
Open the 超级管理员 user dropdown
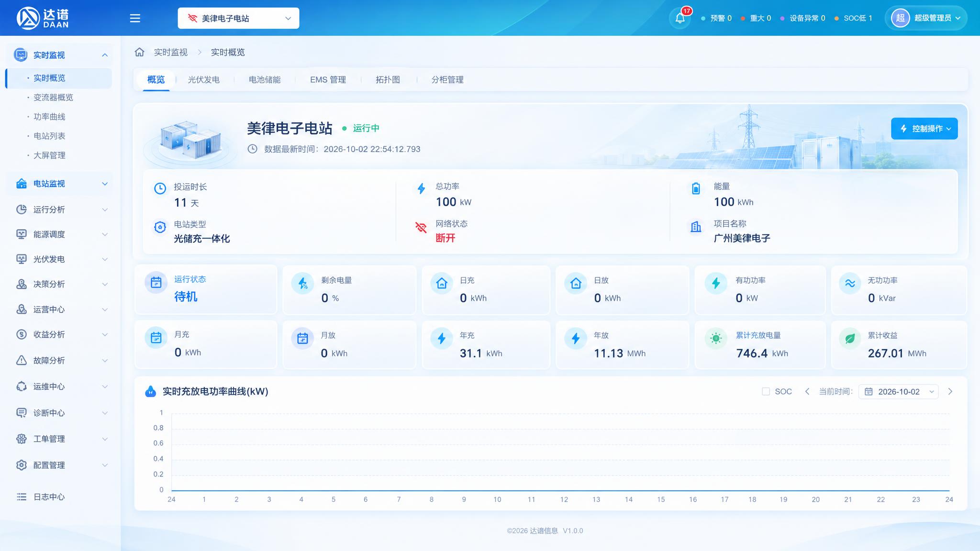coord(926,18)
